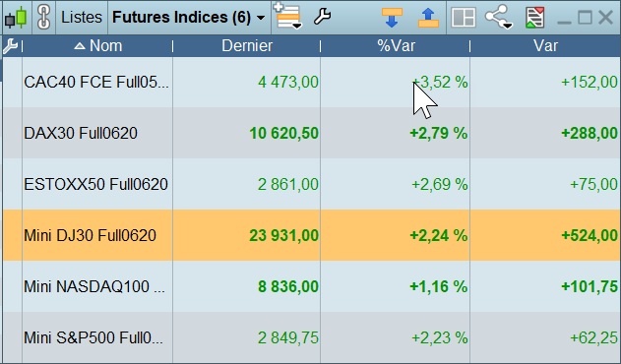This screenshot has height=364, width=621.
Task: Sort by the %Var column header
Action: [396, 46]
